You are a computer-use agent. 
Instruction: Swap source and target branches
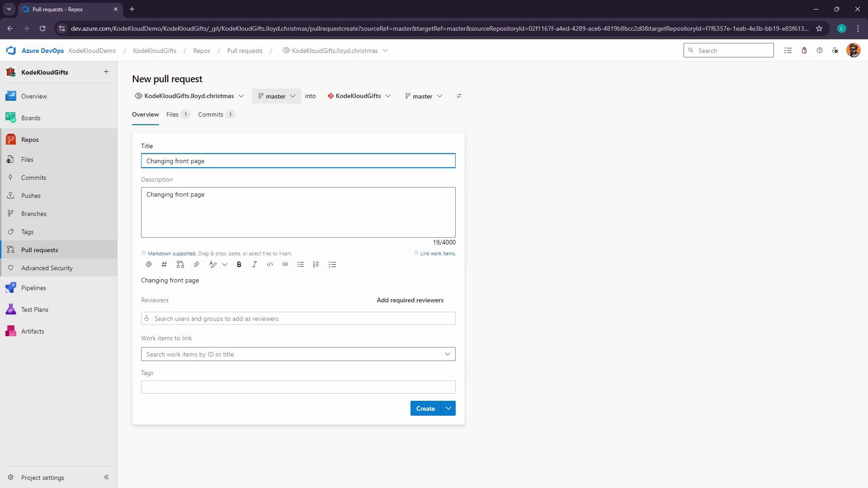(459, 96)
